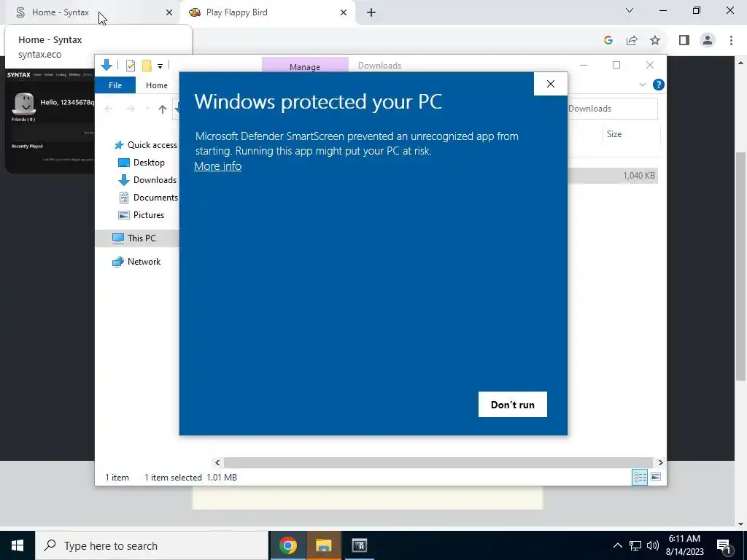Open the File menu in File Explorer
This screenshot has width=747, height=560.
[x=115, y=85]
